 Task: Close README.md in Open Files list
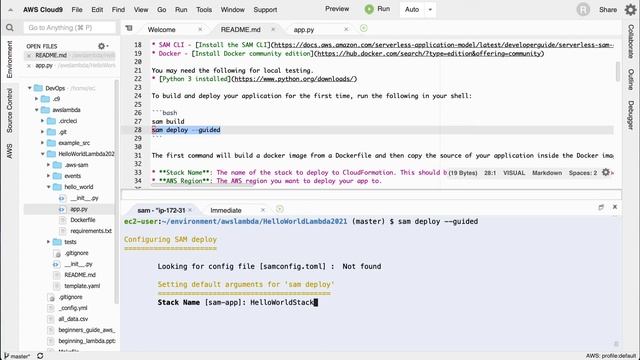[x=29, y=56]
